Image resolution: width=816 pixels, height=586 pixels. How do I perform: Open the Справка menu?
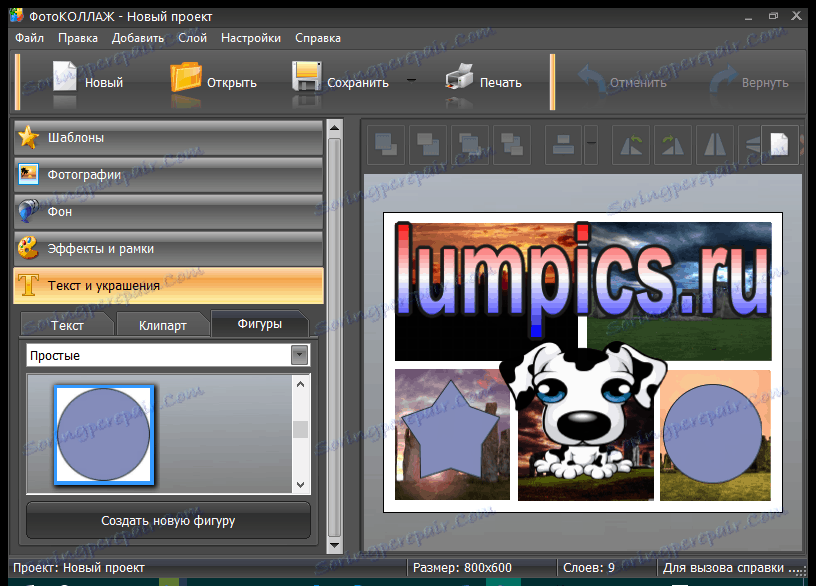318,38
